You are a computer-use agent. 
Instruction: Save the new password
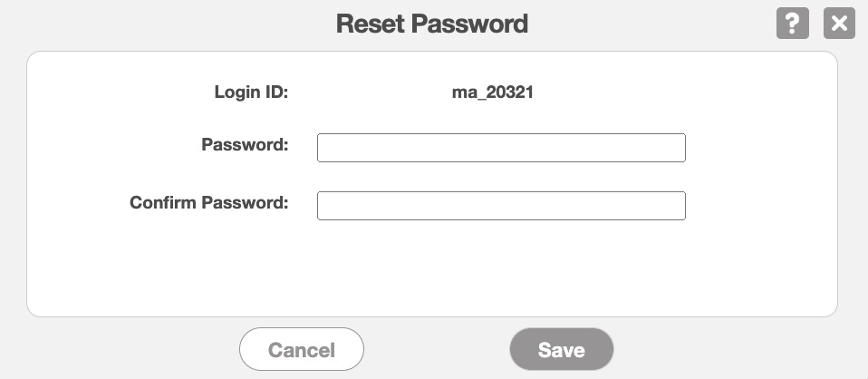(562, 350)
